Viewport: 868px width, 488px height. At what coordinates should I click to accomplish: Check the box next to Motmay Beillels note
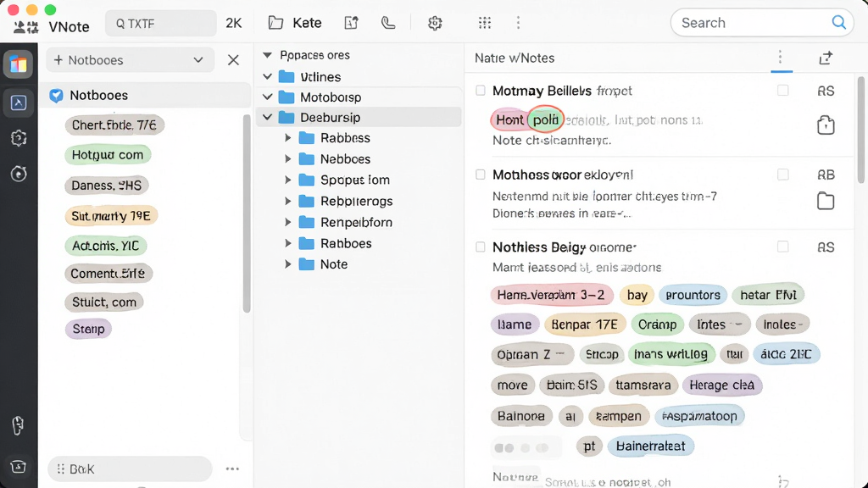481,90
